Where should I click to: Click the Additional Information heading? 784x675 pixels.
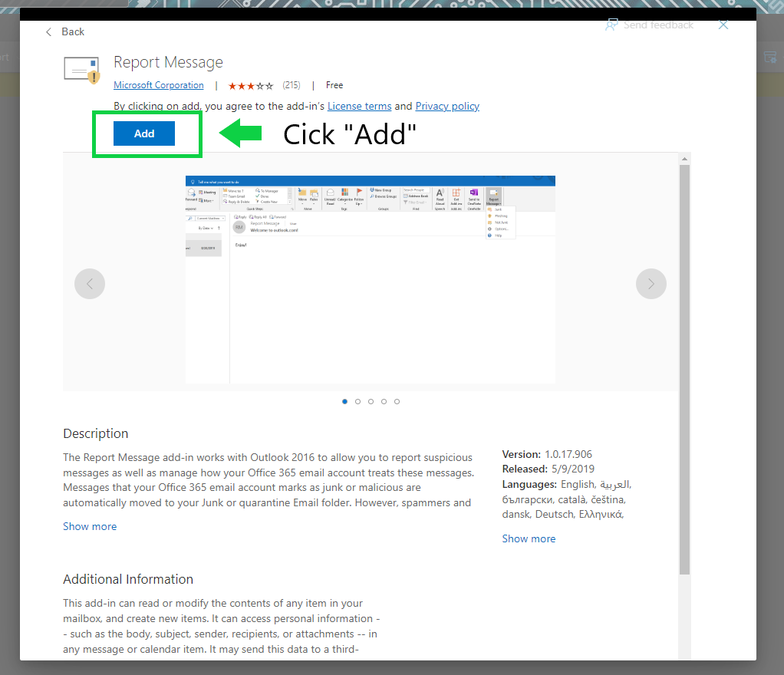[128, 579]
